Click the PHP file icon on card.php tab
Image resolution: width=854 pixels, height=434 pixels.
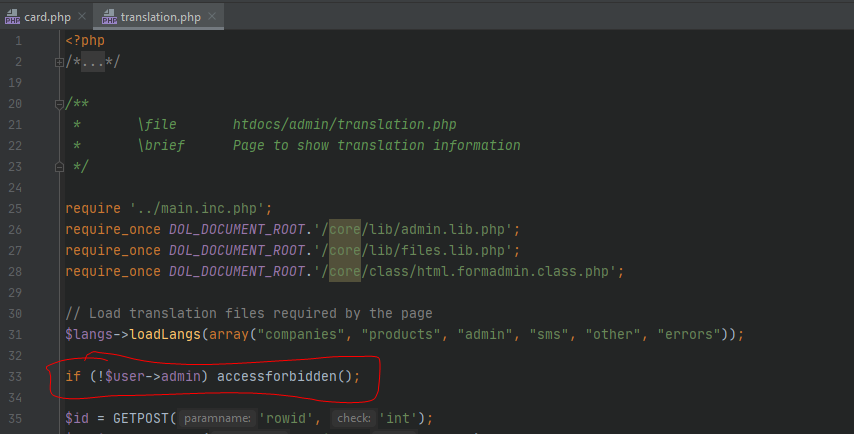click(x=12, y=18)
